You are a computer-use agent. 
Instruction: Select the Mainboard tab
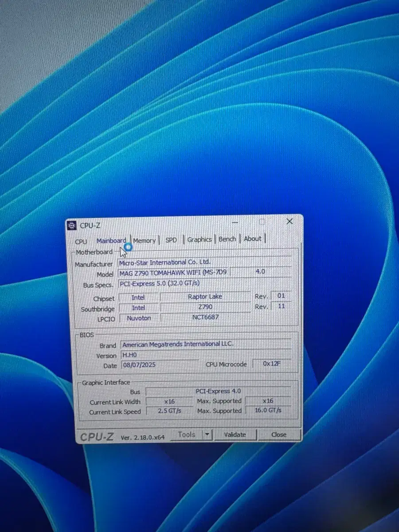[x=111, y=241]
